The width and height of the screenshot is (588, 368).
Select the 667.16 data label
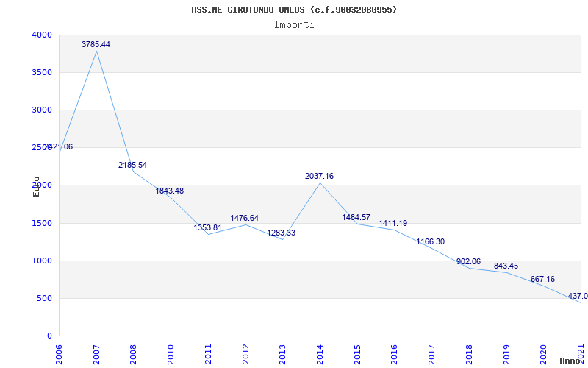[x=542, y=279]
